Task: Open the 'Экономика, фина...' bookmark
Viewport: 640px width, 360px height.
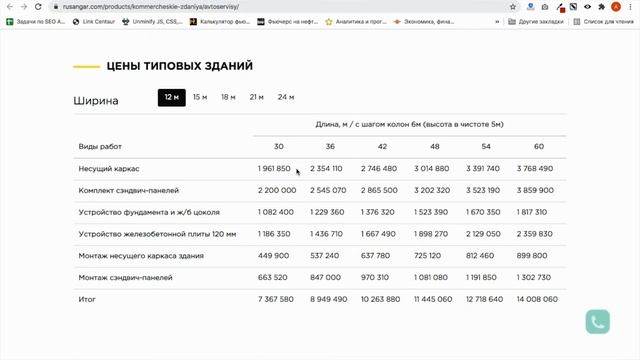Action: pos(424,22)
